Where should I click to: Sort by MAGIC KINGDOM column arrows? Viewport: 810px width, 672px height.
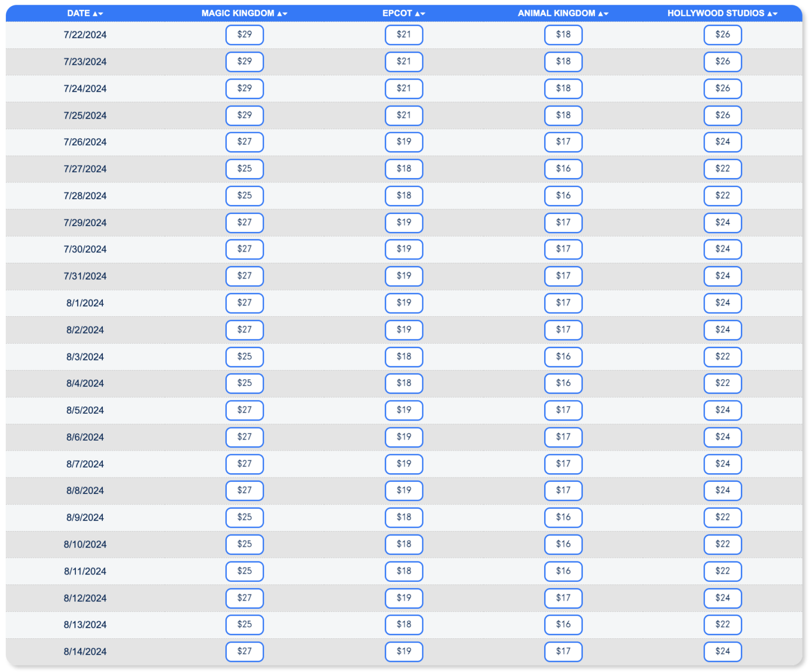coord(282,14)
